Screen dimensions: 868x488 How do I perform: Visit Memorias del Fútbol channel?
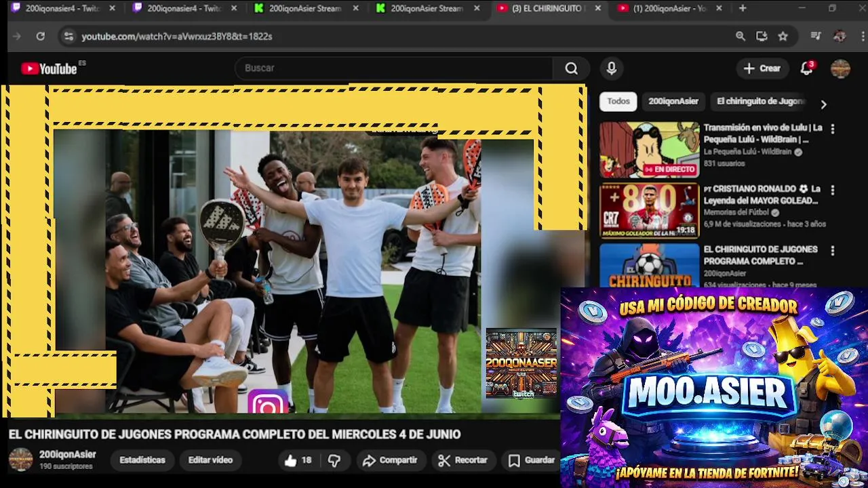tap(736, 213)
